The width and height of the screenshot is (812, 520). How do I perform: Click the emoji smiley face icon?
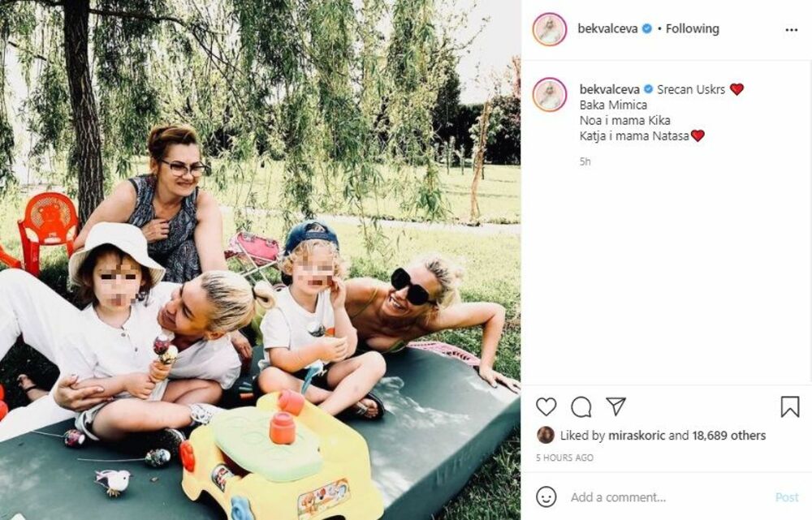click(546, 496)
